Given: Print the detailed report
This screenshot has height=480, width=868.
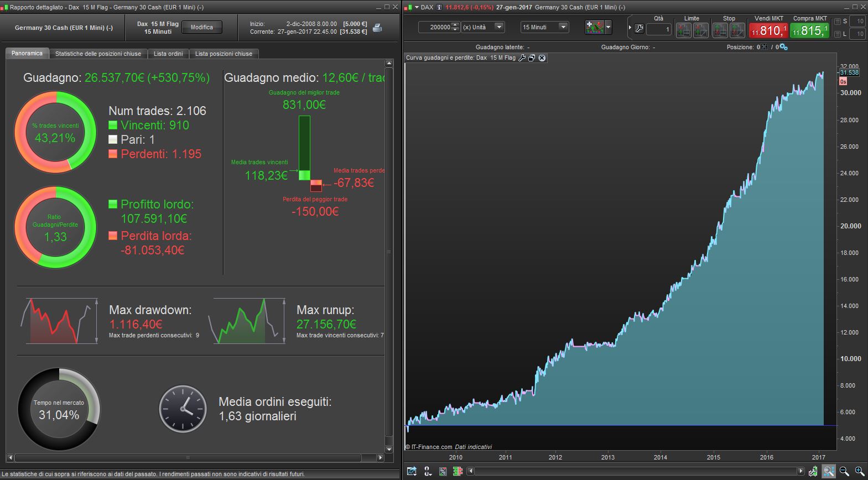Looking at the screenshot, I should tap(377, 28).
